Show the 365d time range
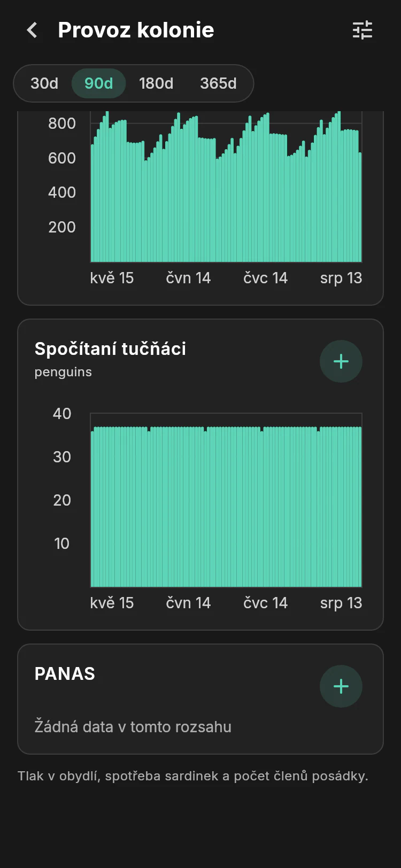Image resolution: width=401 pixels, height=868 pixels. coord(218,83)
